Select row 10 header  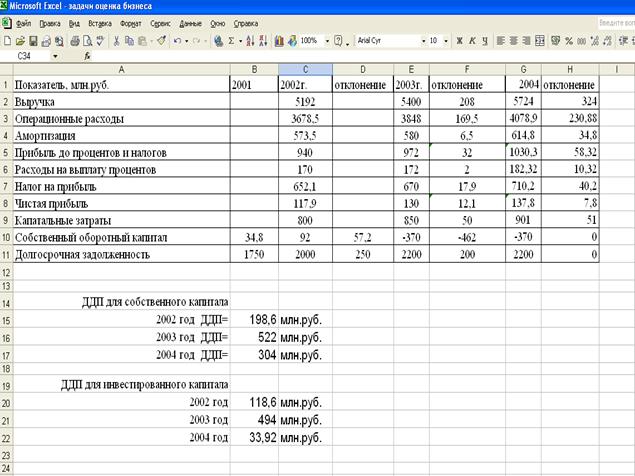pos(6,238)
